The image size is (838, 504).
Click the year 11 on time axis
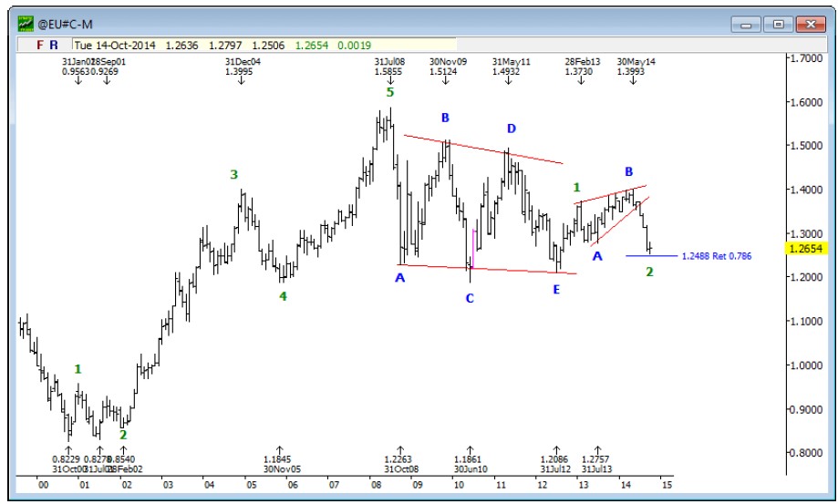(x=501, y=485)
